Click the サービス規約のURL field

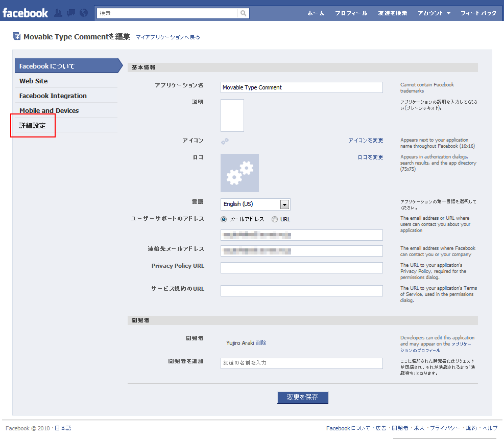301,291
